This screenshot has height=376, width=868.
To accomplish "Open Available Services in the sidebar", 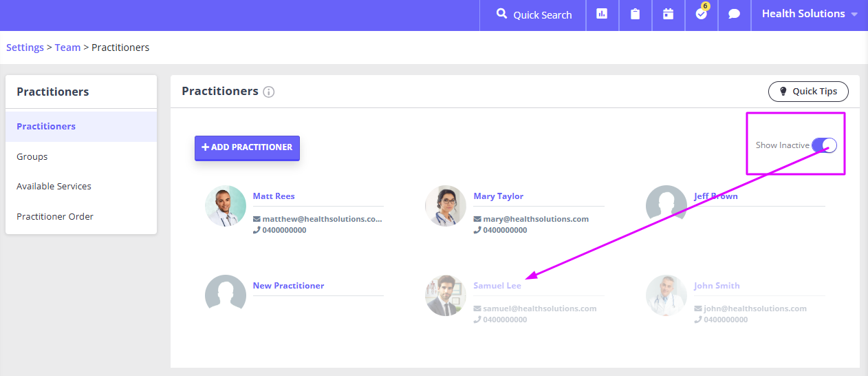I will pos(54,187).
